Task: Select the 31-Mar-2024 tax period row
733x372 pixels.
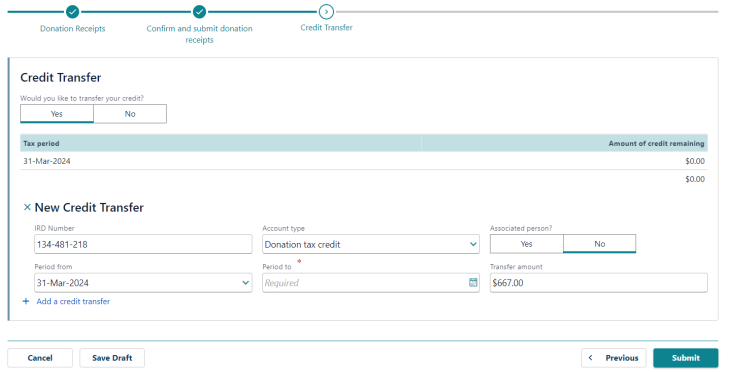Action: 364,161
